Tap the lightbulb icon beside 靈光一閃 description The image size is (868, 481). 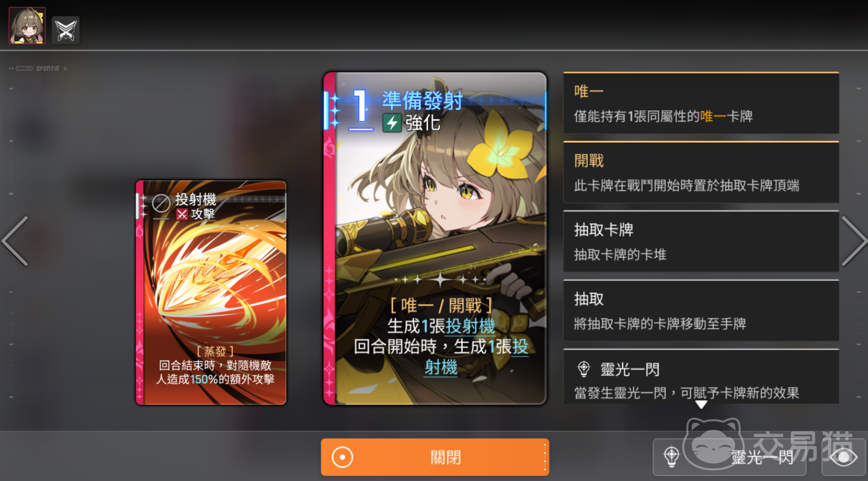point(584,369)
